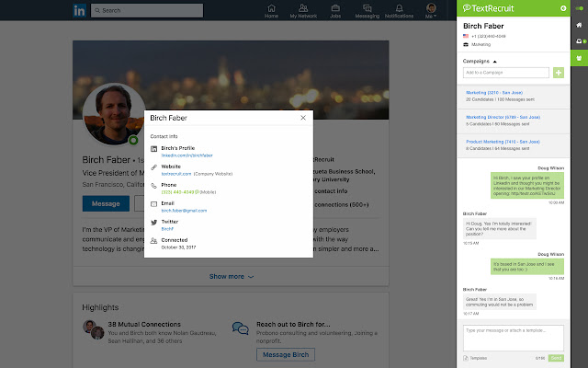Click the chain link icon beside Website
588x368 pixels.
(x=153, y=167)
